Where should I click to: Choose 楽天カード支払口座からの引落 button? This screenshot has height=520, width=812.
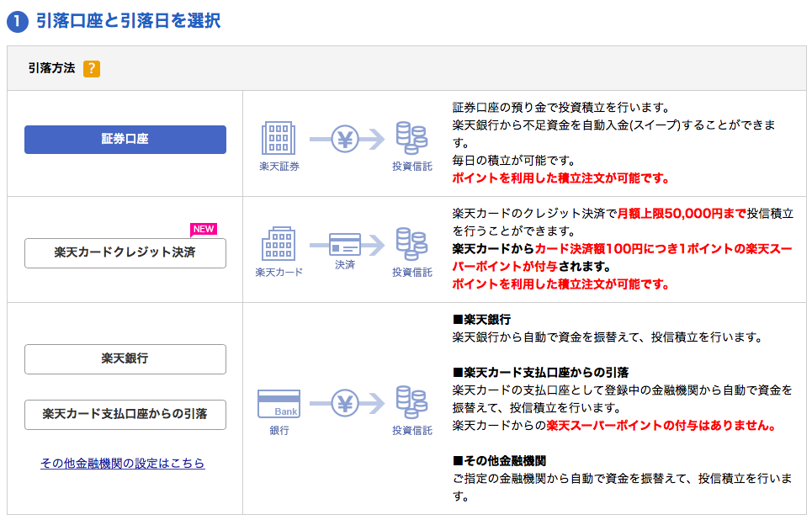[x=125, y=414]
